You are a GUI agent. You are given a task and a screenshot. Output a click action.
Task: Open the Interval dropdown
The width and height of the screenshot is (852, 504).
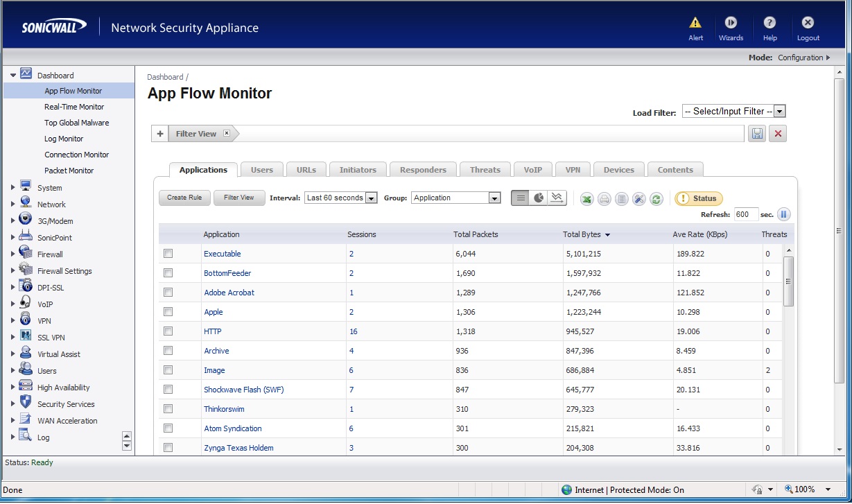click(x=340, y=198)
